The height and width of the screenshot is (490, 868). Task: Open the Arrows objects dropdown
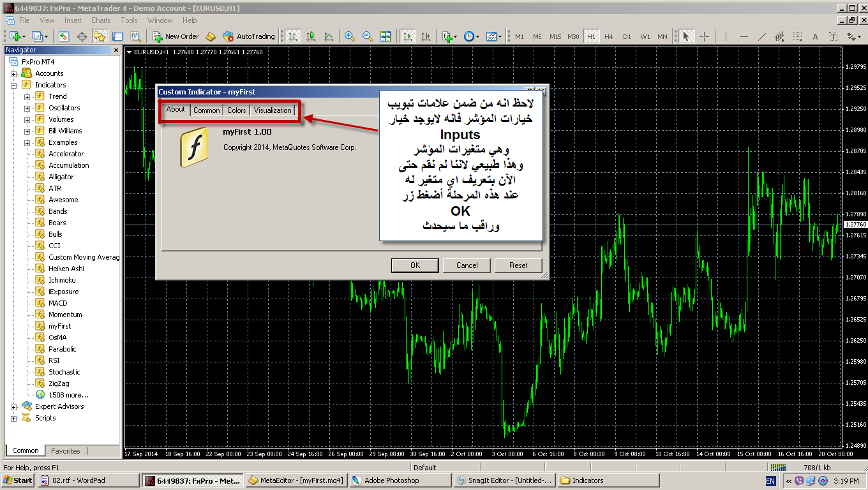pos(853,36)
